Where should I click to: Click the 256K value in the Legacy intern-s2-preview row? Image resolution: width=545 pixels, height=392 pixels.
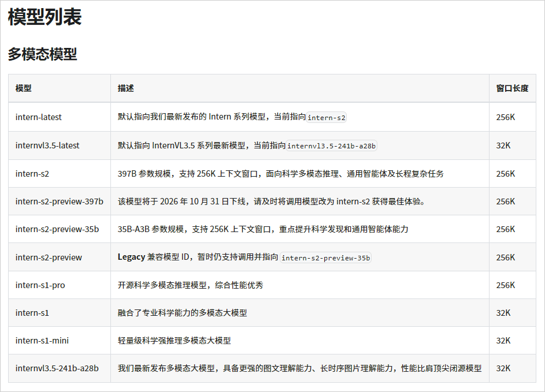click(505, 257)
